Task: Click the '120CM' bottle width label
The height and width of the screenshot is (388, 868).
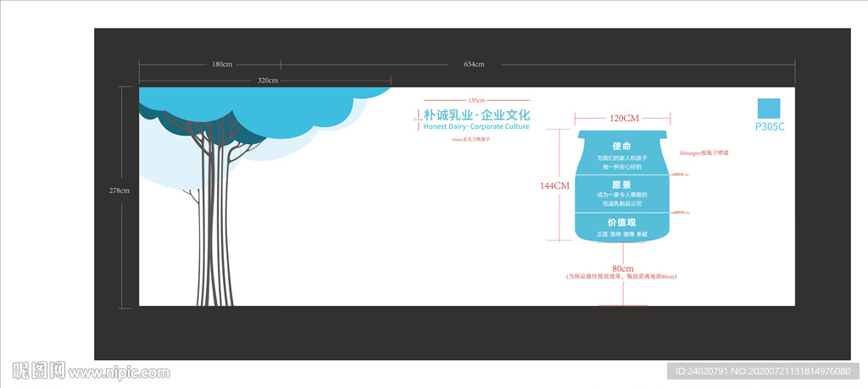Action: click(x=624, y=118)
